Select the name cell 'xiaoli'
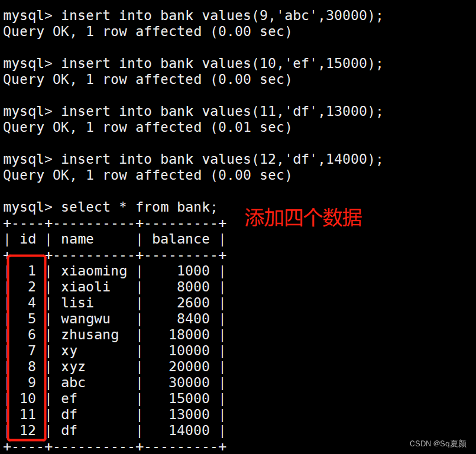 click(86, 287)
